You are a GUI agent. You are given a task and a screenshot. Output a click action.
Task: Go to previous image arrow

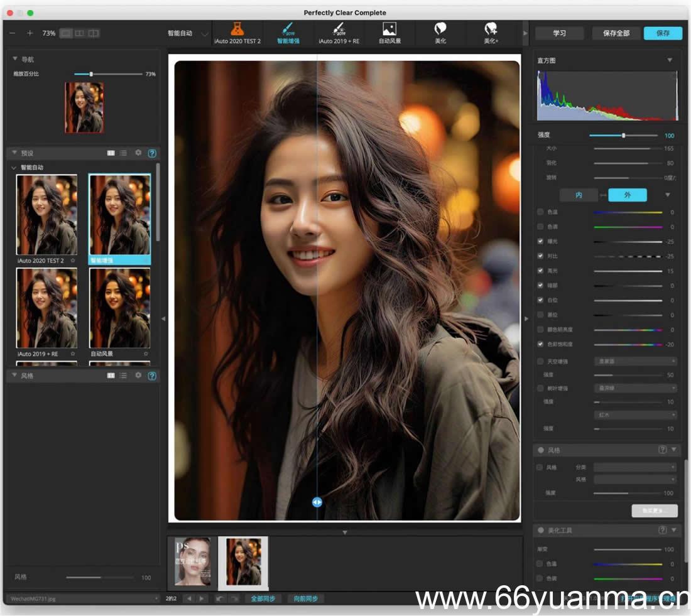190,598
